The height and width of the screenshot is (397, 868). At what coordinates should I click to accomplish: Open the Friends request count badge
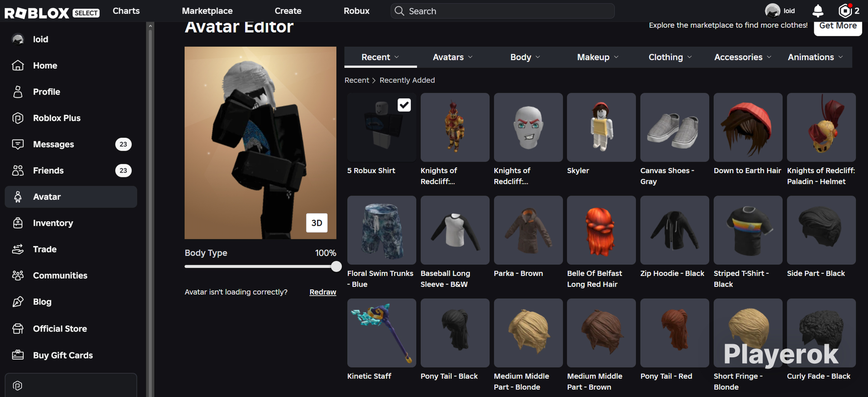click(123, 170)
